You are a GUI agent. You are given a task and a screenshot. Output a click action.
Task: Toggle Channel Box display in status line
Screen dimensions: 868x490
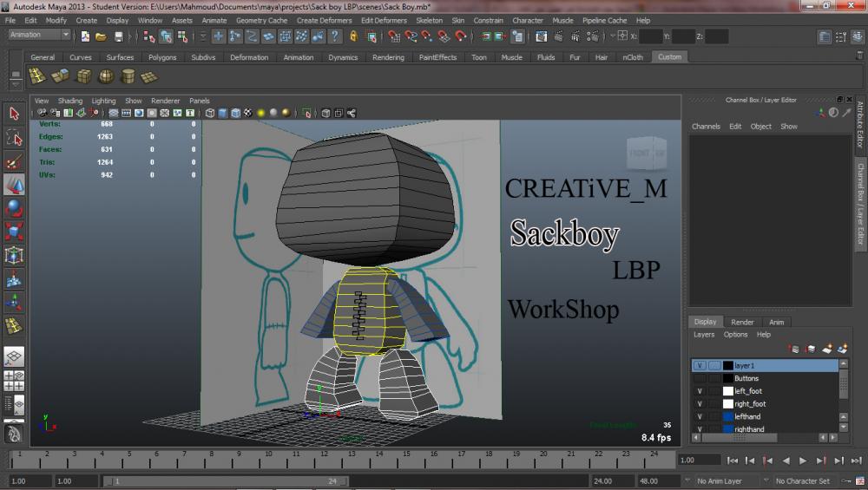click(857, 36)
